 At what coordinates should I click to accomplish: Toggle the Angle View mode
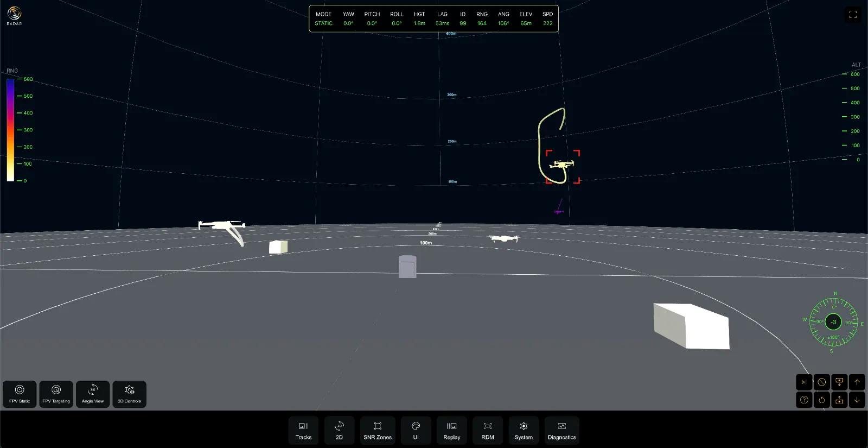93,394
